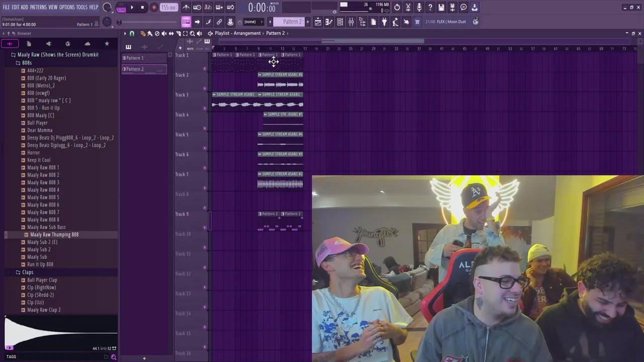Click the export render icon
This screenshot has width=644, height=362.
point(452,8)
